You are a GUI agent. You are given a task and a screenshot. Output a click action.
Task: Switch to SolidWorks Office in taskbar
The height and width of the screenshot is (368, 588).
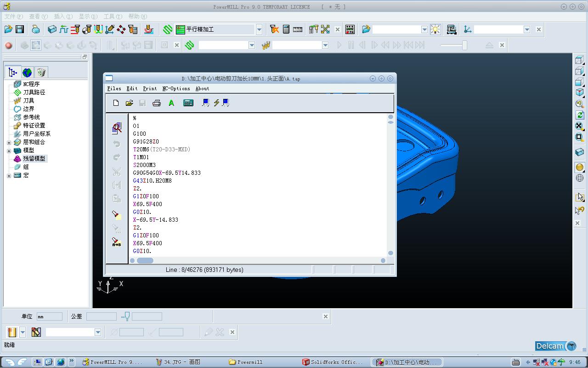pyautogui.click(x=333, y=362)
